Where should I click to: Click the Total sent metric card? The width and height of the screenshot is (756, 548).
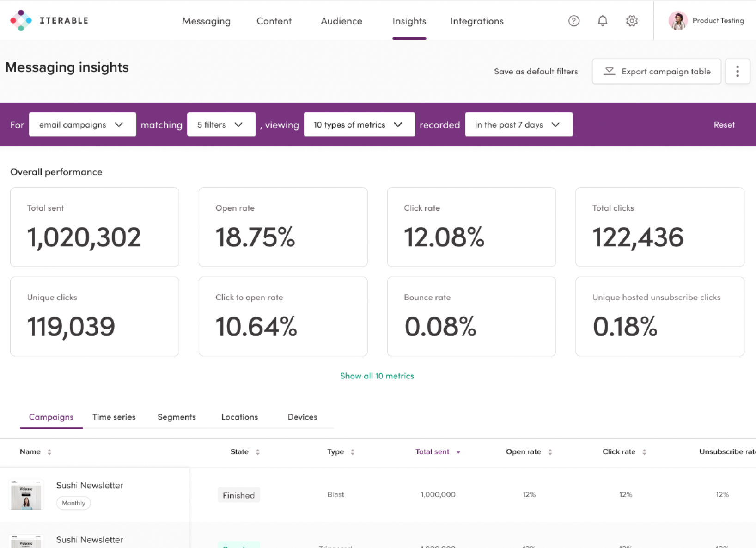(95, 227)
